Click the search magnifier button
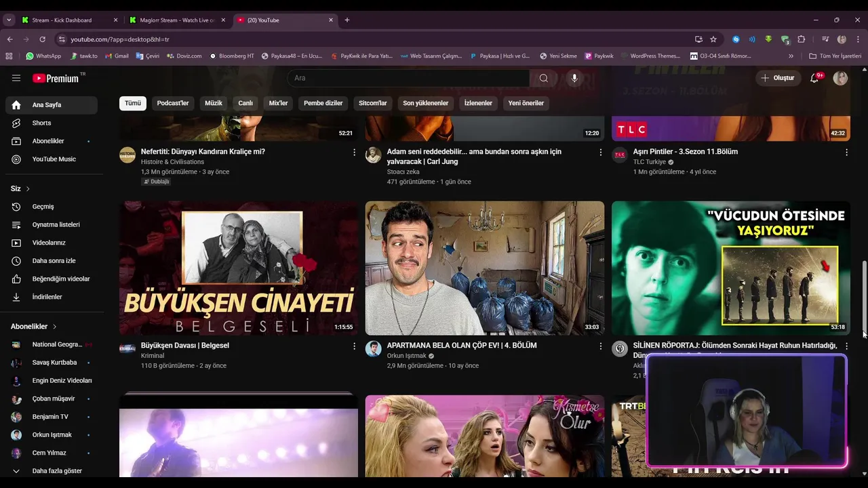This screenshot has width=868, height=488. [544, 78]
